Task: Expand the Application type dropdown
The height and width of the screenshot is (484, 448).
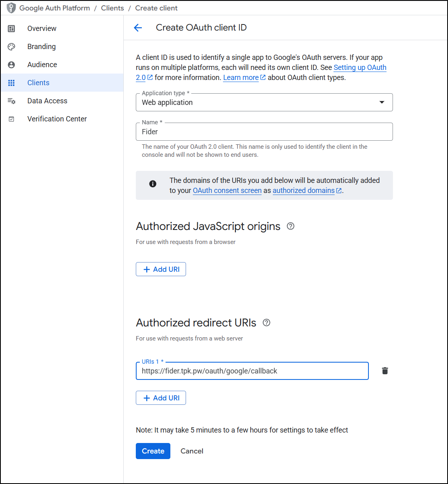Action: [264, 103]
